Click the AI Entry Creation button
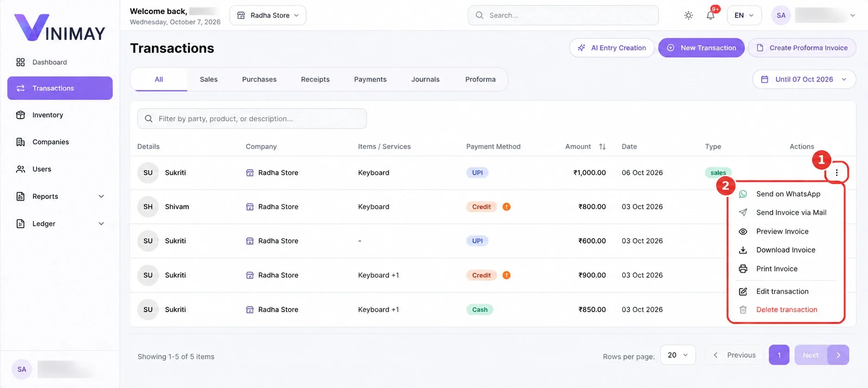This screenshot has height=388, width=868. (612, 48)
